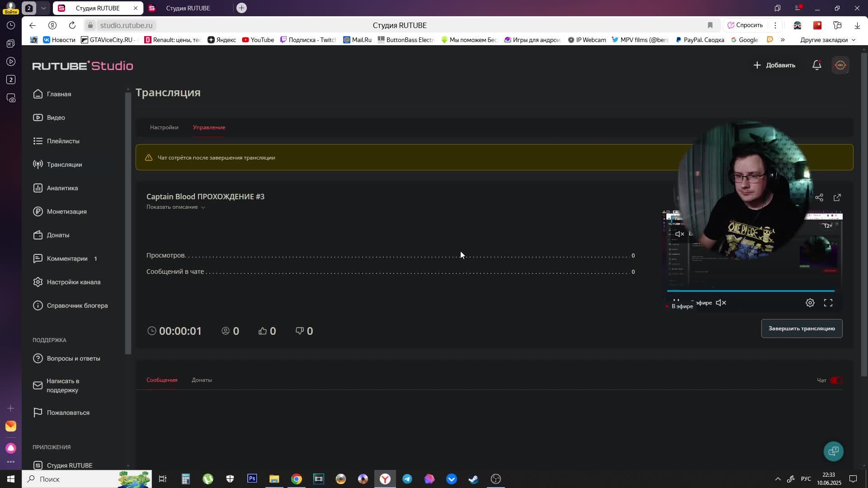Click the stream player progress bar
This screenshot has width=868, height=488.
(x=750, y=291)
